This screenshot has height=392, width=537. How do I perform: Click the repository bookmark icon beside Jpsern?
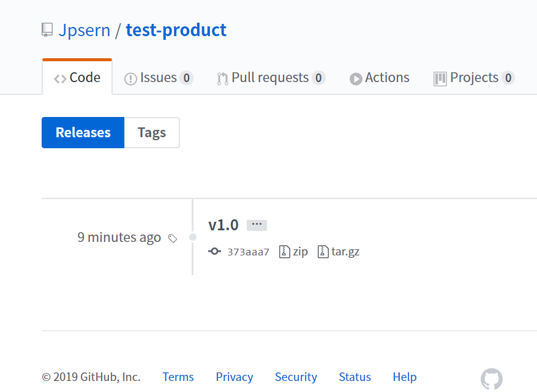pyautogui.click(x=47, y=29)
